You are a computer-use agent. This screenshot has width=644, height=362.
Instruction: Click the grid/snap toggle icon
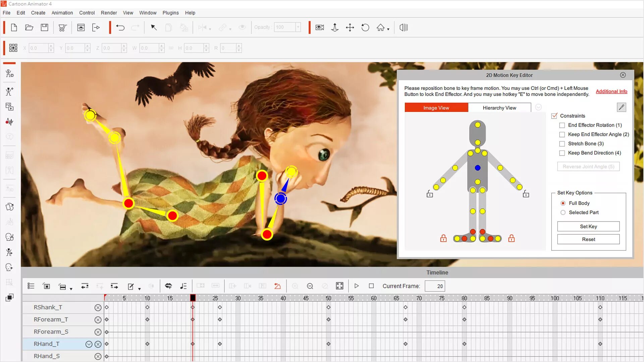tap(13, 48)
